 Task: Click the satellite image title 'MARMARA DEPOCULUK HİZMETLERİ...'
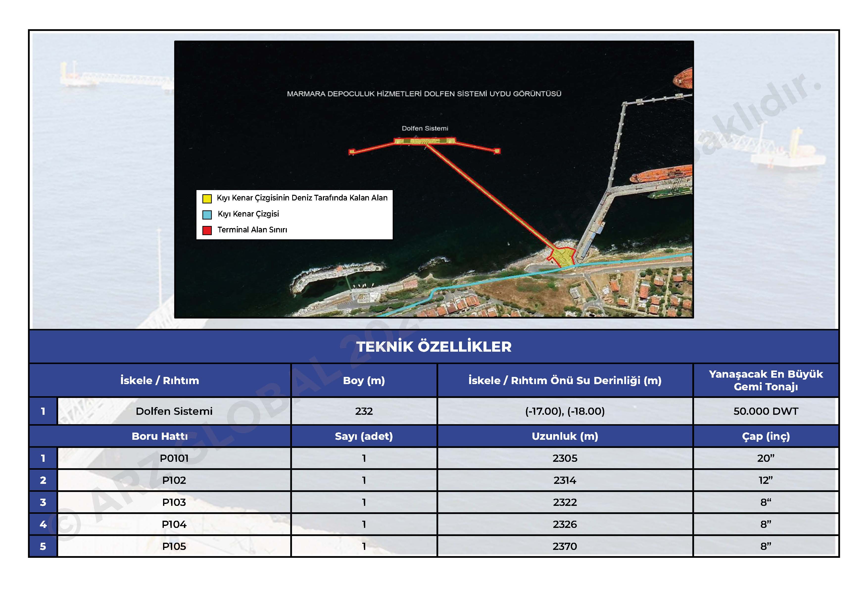[x=424, y=94]
